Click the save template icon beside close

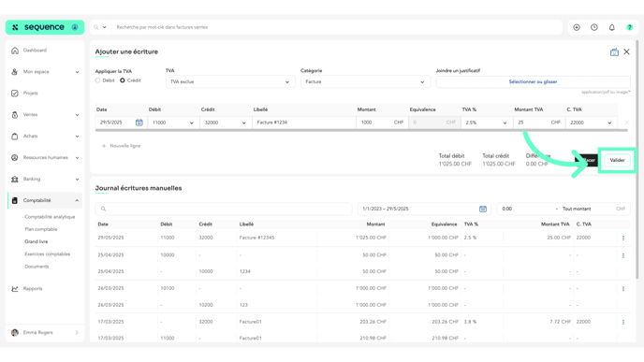[x=614, y=52]
